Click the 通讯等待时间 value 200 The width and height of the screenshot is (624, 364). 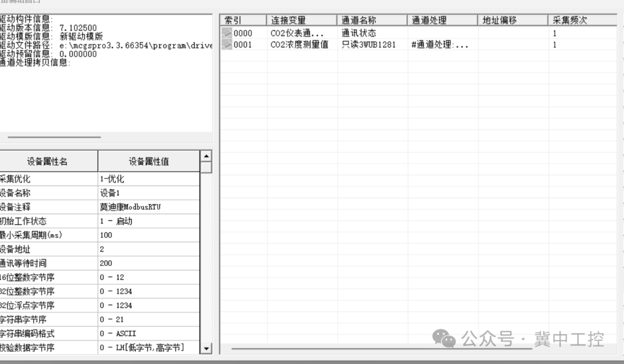[x=149, y=263]
